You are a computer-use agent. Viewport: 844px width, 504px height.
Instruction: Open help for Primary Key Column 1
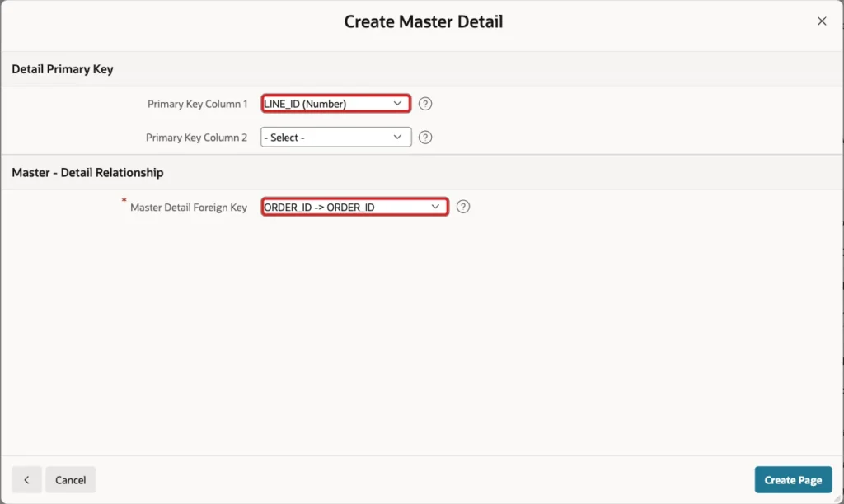pos(424,104)
